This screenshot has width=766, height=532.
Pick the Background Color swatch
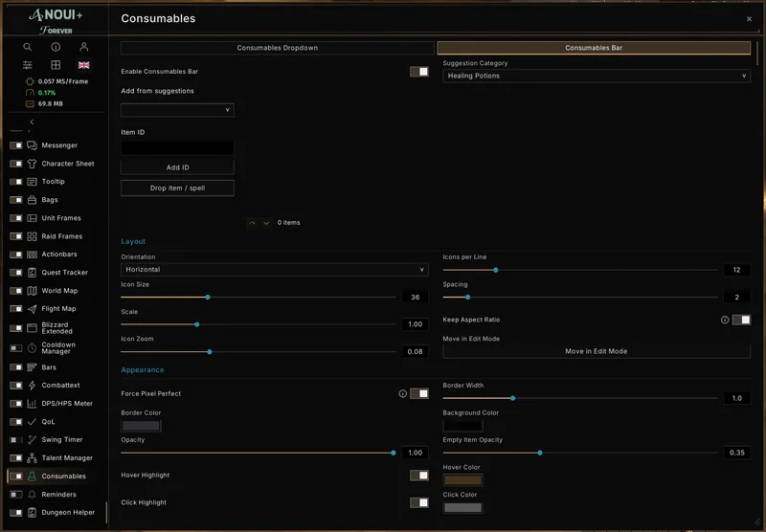pyautogui.click(x=462, y=426)
